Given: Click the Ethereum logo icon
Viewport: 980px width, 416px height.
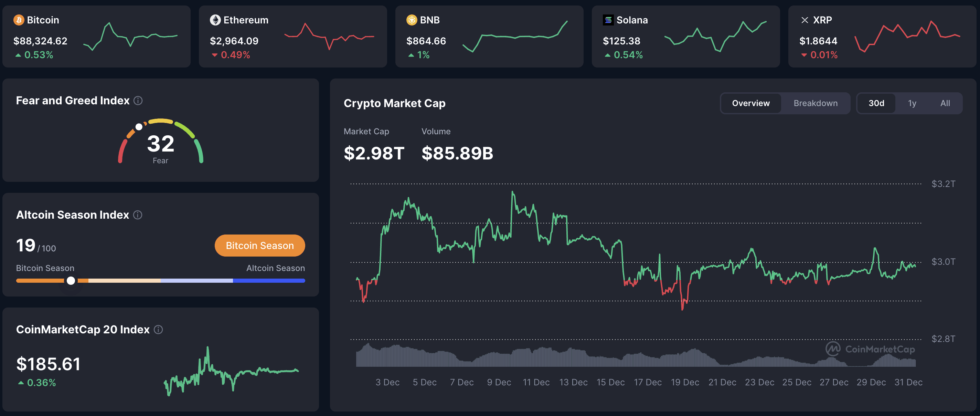Looking at the screenshot, I should coord(215,20).
